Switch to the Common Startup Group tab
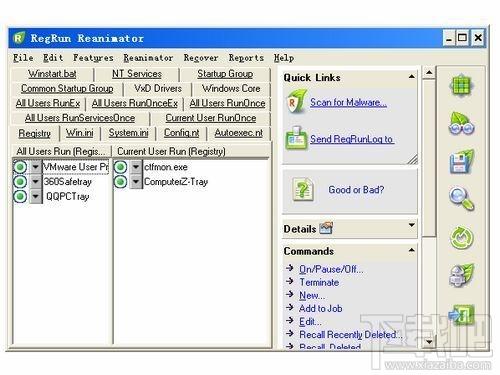 coord(67,88)
